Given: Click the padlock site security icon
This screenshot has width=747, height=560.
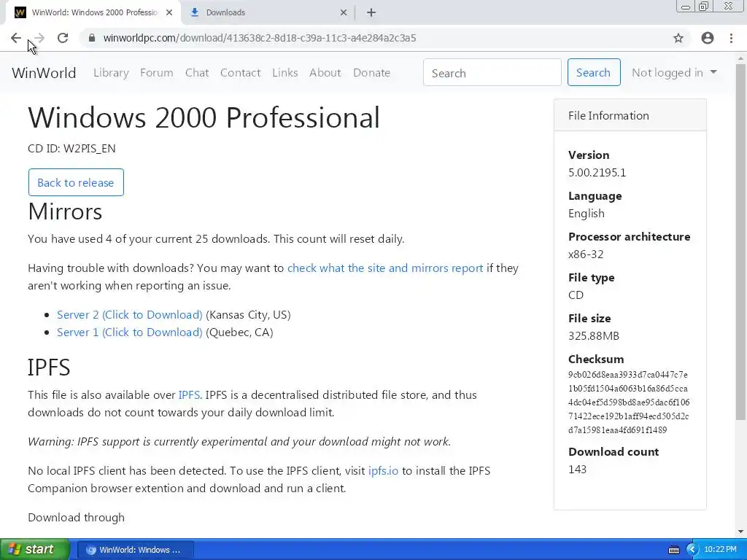Looking at the screenshot, I should click(x=93, y=38).
